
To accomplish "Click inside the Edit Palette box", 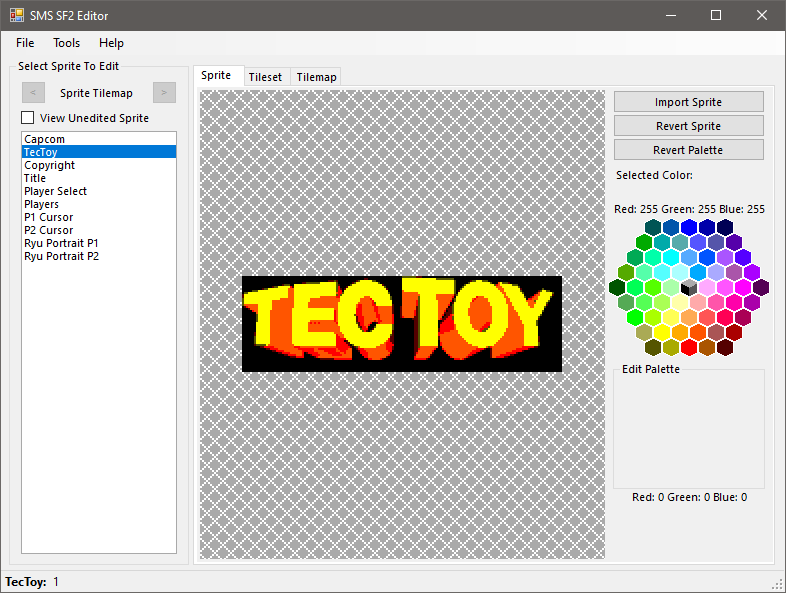I will pyautogui.click(x=689, y=431).
